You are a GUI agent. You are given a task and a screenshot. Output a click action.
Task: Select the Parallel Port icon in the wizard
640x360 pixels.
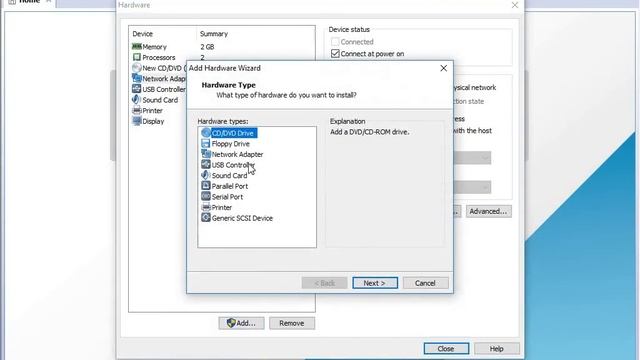tap(206, 186)
